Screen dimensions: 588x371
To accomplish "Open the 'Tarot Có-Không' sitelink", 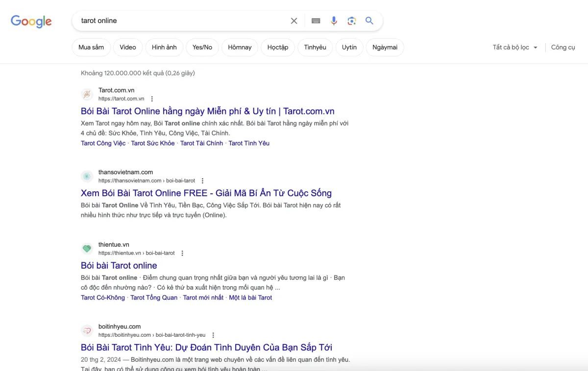I will [x=103, y=298].
